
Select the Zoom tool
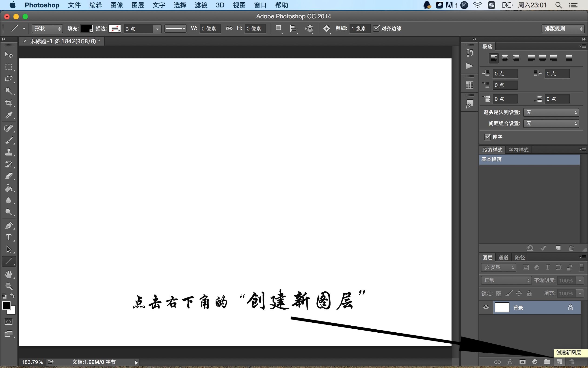point(9,286)
